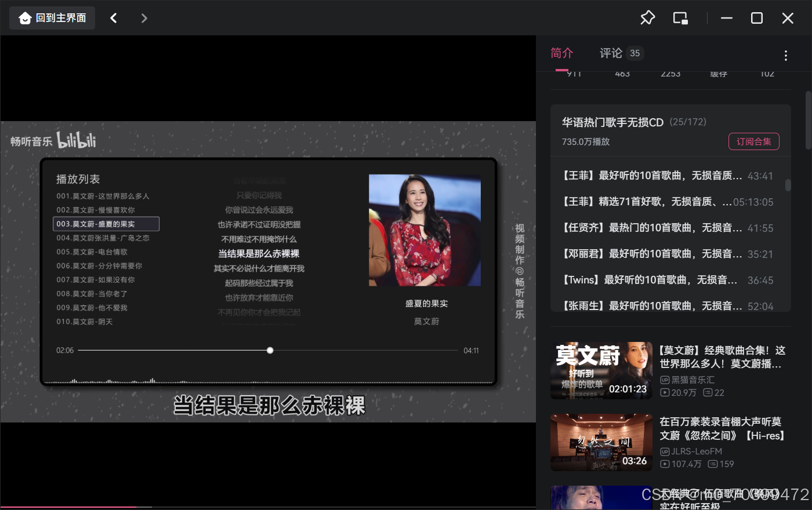Click the UP badge next to JLRS-LeoFM
Screen dimensions: 812x510
665,451
